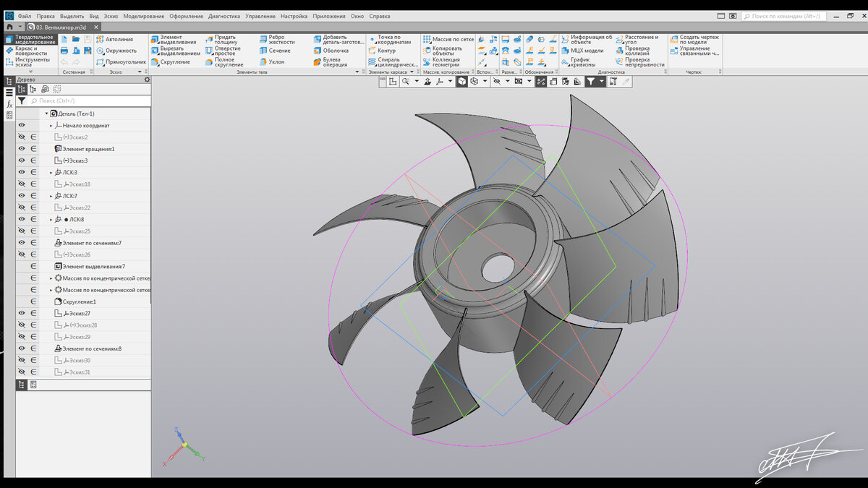
Task: Click the filter funnel in tree panel
Action: pos(22,101)
